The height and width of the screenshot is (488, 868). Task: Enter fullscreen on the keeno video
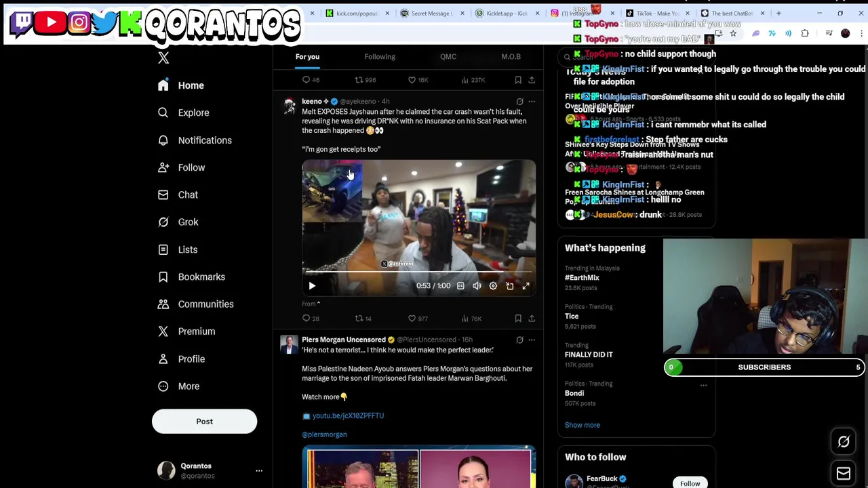click(526, 286)
